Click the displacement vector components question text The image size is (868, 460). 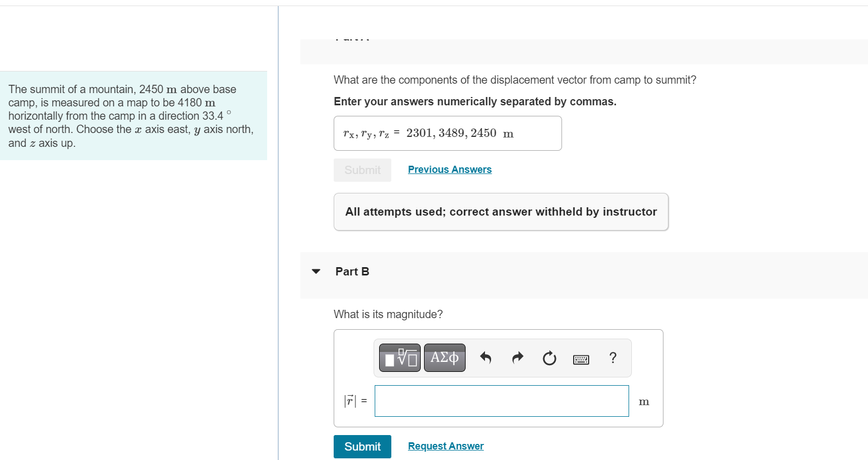515,80
